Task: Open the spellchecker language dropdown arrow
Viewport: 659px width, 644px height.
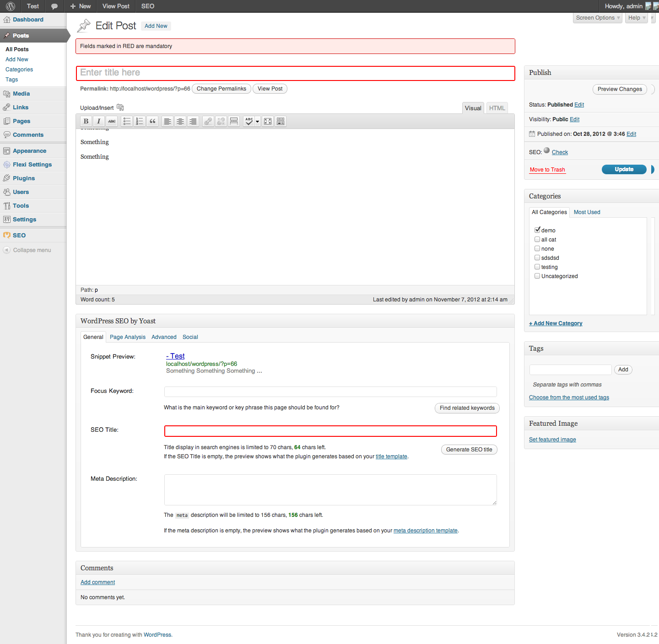Action: tap(258, 121)
